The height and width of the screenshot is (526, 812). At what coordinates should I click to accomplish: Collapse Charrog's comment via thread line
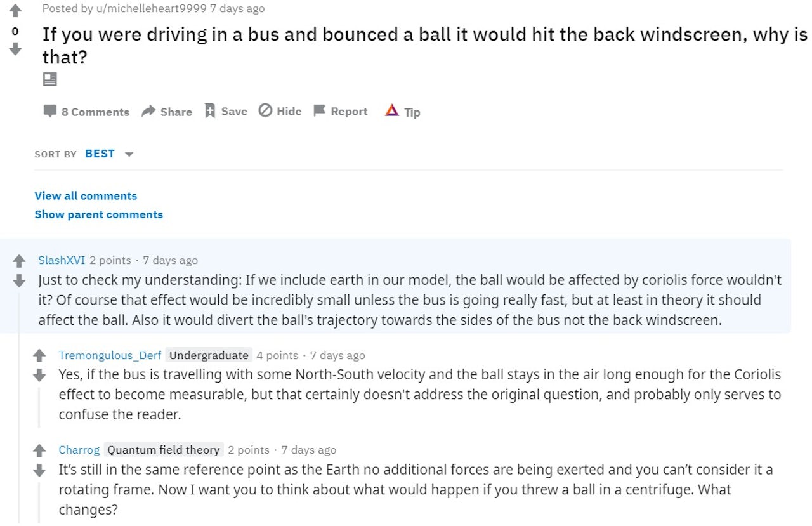click(39, 501)
